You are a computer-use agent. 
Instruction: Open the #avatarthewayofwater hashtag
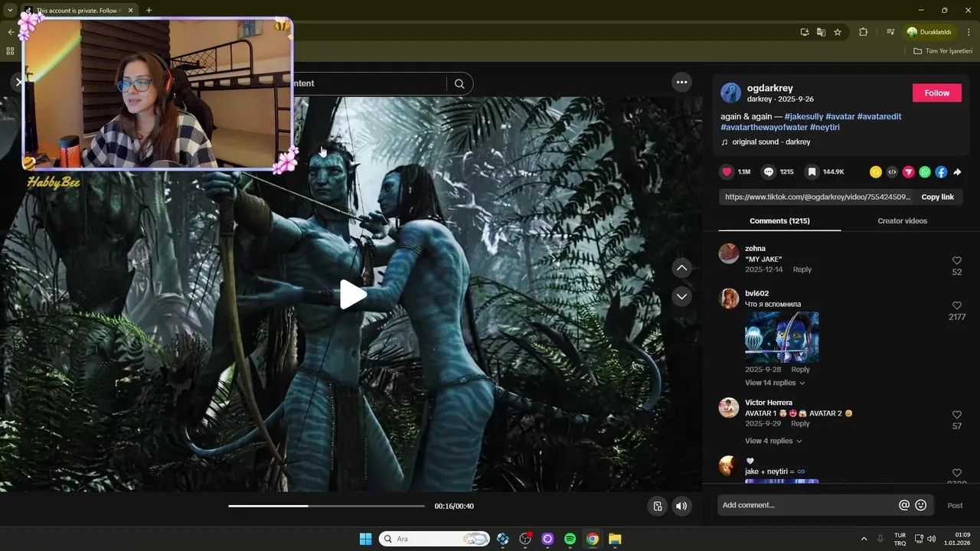pyautogui.click(x=764, y=127)
